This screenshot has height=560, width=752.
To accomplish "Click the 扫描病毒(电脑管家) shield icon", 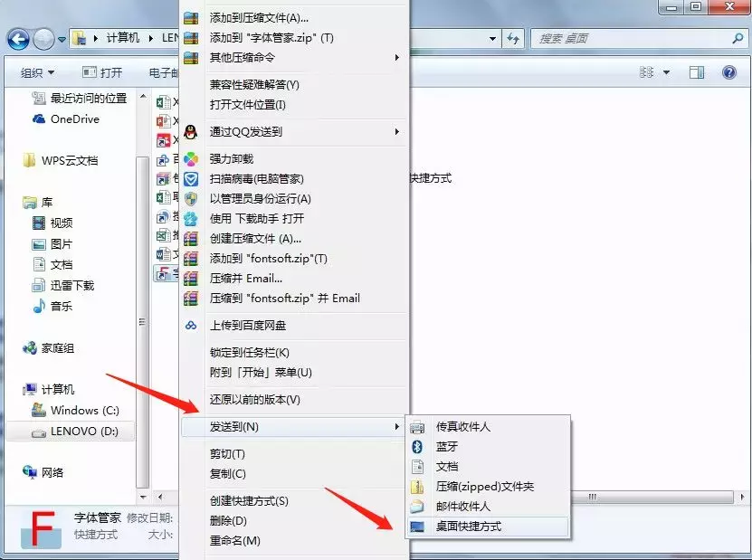I will [x=191, y=179].
